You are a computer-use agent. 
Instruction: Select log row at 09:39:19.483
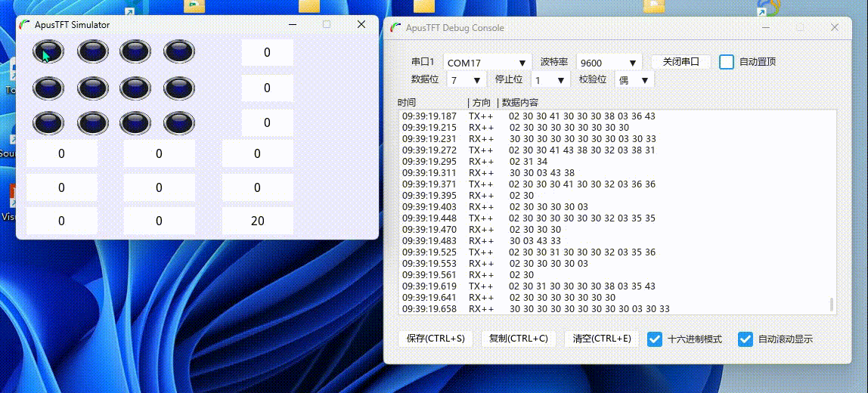tap(613, 241)
